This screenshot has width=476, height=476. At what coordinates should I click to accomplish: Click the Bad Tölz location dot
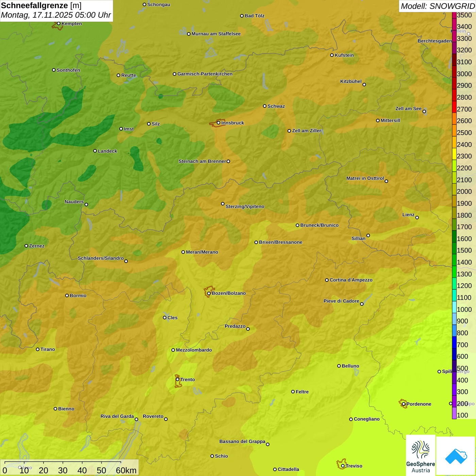(242, 16)
